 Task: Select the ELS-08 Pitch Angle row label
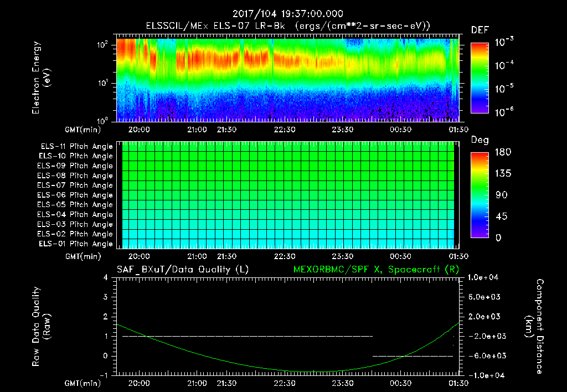coord(75,176)
